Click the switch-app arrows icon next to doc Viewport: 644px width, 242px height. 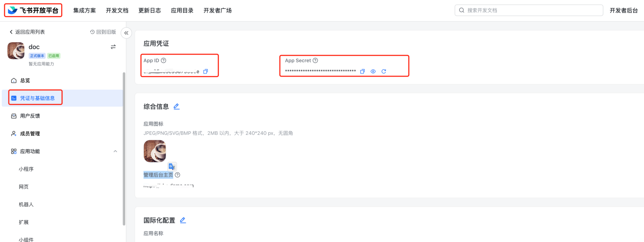click(113, 47)
